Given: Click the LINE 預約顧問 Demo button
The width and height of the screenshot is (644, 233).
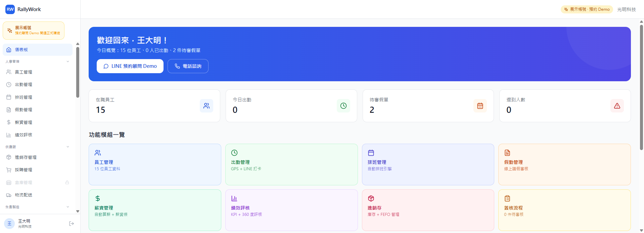Looking at the screenshot, I should [130, 66].
